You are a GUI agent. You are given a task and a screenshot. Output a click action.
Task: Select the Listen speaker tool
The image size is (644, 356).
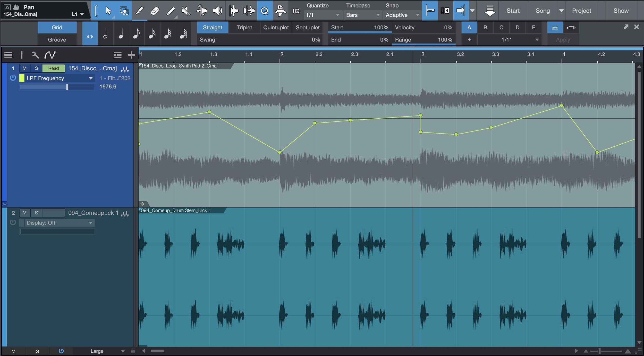[x=217, y=11]
